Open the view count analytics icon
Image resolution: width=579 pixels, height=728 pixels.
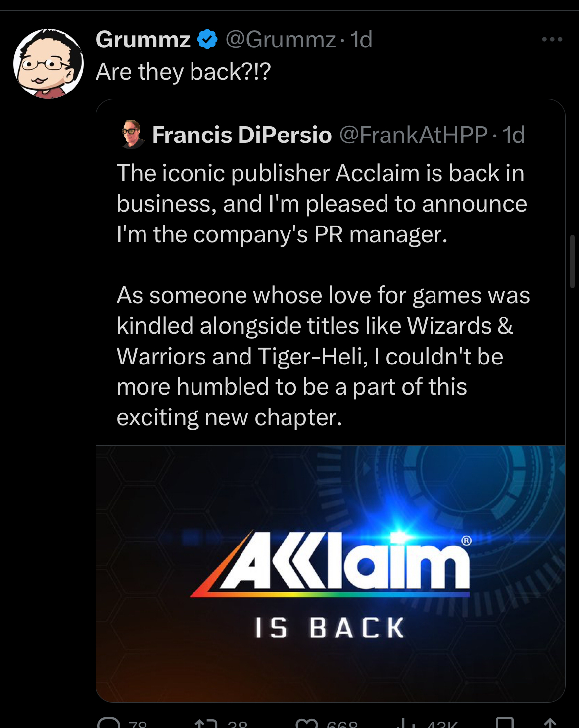pos(407,723)
